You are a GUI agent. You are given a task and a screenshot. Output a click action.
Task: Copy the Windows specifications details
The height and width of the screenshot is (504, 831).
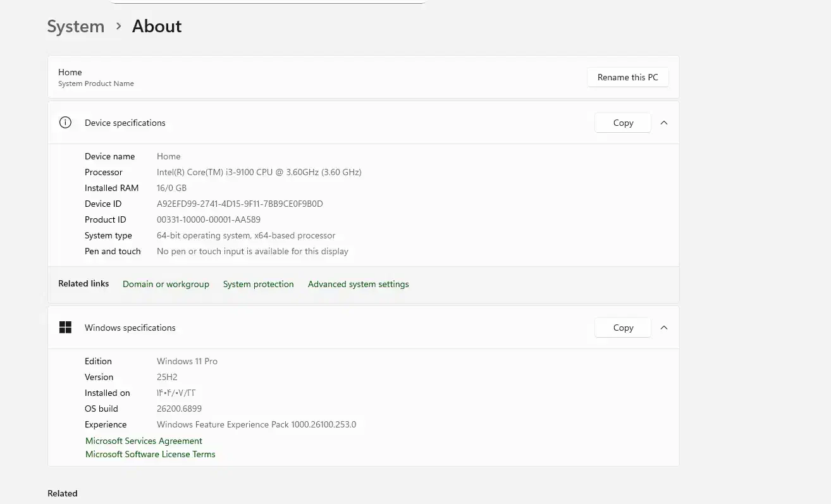coord(623,328)
